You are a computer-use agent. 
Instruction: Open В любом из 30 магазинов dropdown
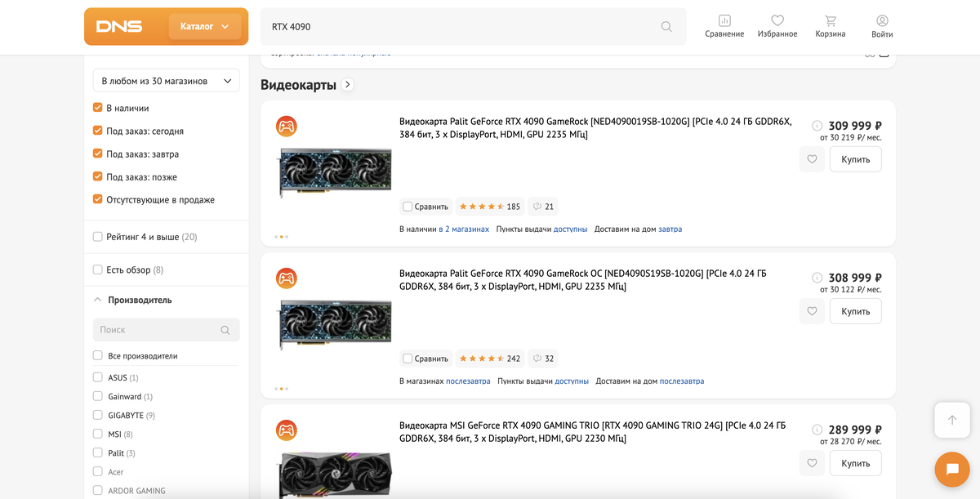pos(167,81)
